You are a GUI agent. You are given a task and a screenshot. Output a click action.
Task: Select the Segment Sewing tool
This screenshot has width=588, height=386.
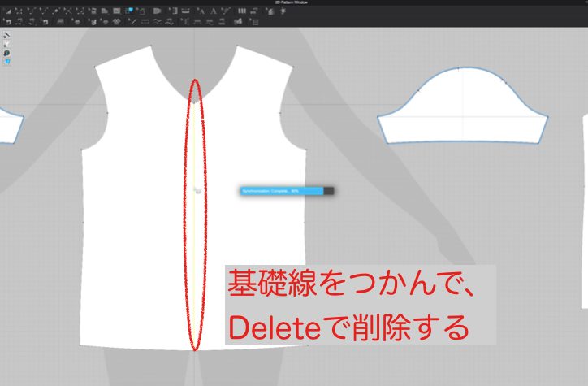[x=19, y=22]
